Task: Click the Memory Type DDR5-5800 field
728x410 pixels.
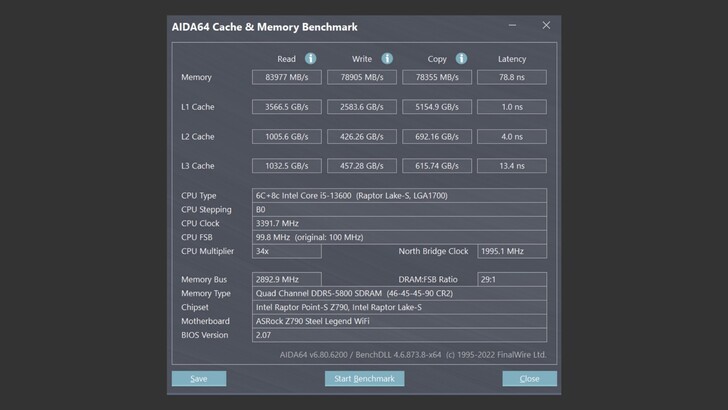Action: coord(399,293)
